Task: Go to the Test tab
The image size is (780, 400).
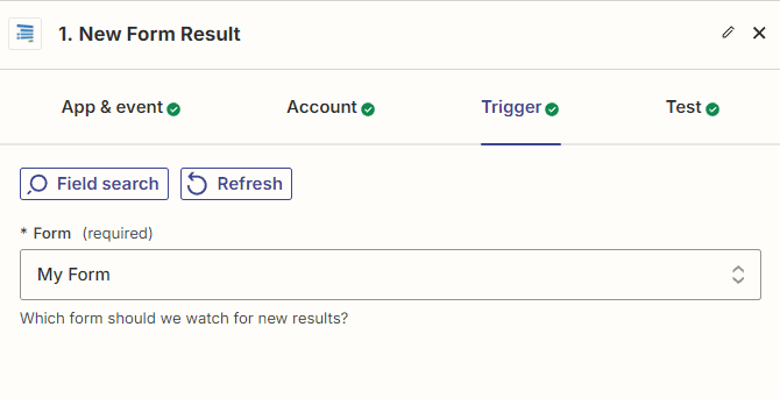Action: tap(684, 107)
